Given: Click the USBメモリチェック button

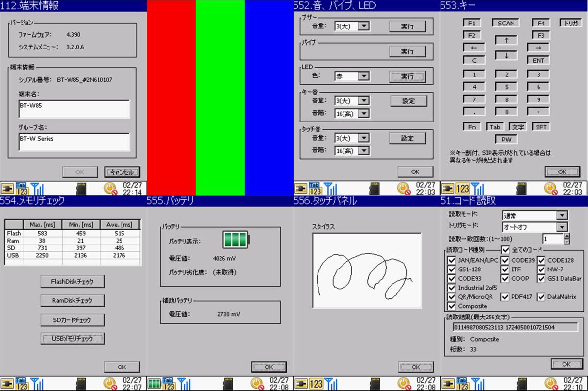Looking at the screenshot, I should click(x=73, y=339).
